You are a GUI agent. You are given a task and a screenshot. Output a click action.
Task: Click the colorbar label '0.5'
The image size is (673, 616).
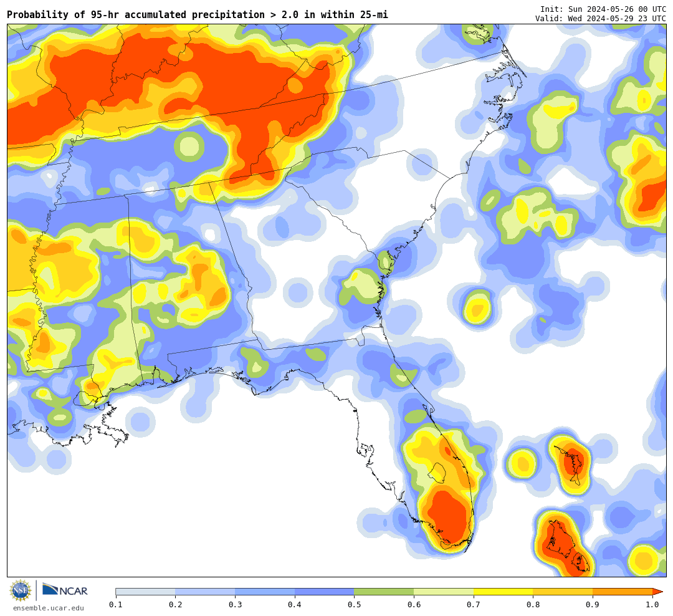(355, 604)
